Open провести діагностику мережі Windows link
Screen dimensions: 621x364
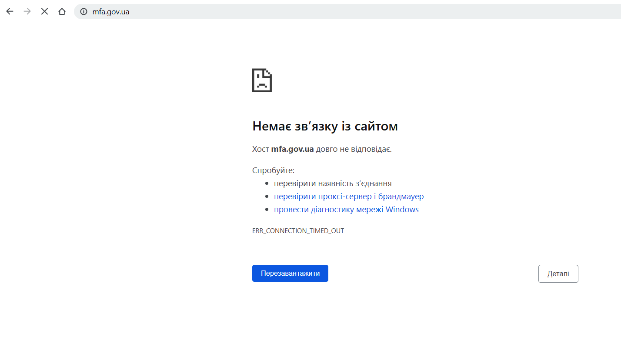[x=346, y=210]
